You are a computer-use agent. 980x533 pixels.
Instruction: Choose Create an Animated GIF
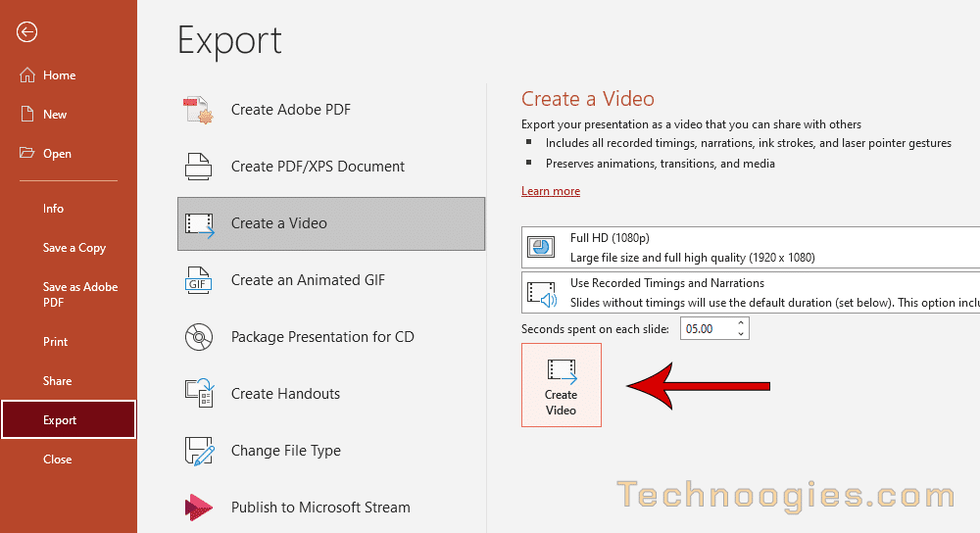pos(331,280)
